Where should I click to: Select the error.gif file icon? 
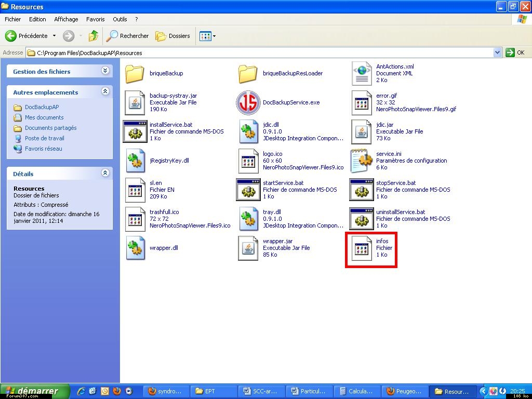[362, 102]
